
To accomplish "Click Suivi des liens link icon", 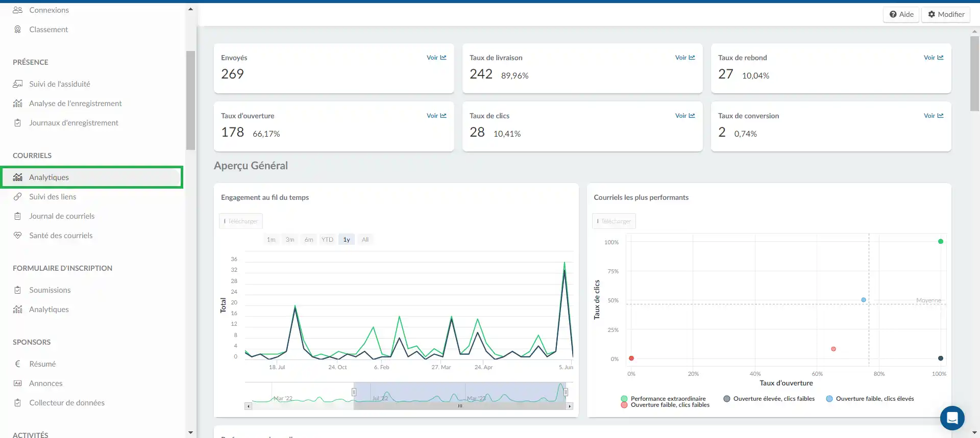I will 17,197.
